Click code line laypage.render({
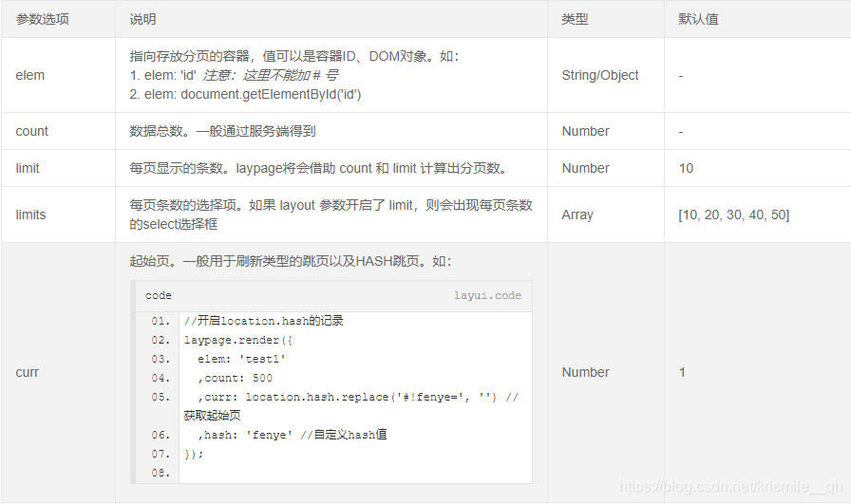851x504 pixels. click(x=238, y=340)
